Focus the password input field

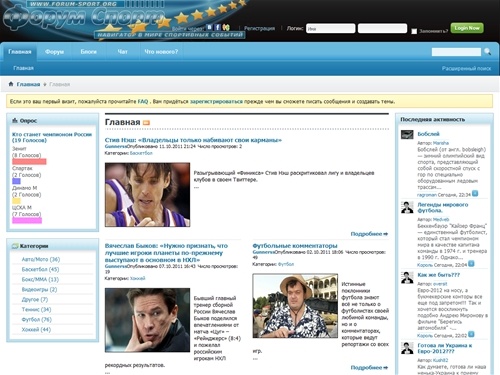coord(382,28)
